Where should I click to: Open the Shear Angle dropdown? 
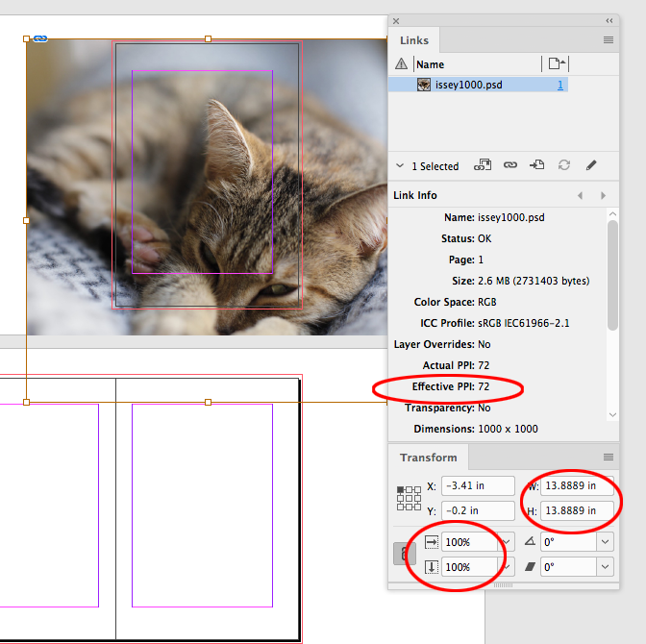pos(605,567)
